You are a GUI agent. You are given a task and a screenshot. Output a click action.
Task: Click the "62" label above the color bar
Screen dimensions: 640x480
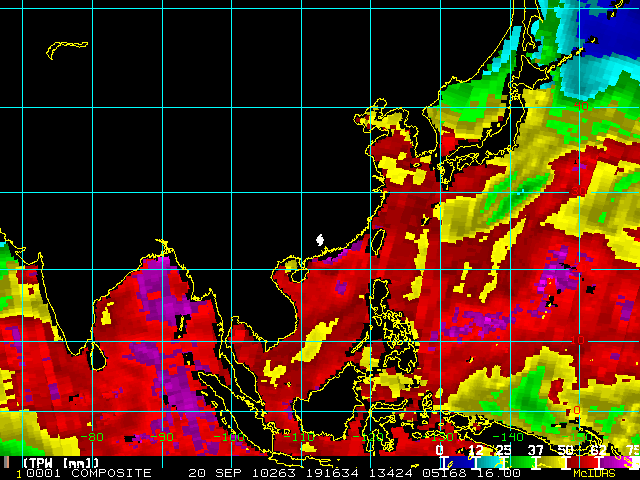598,450
